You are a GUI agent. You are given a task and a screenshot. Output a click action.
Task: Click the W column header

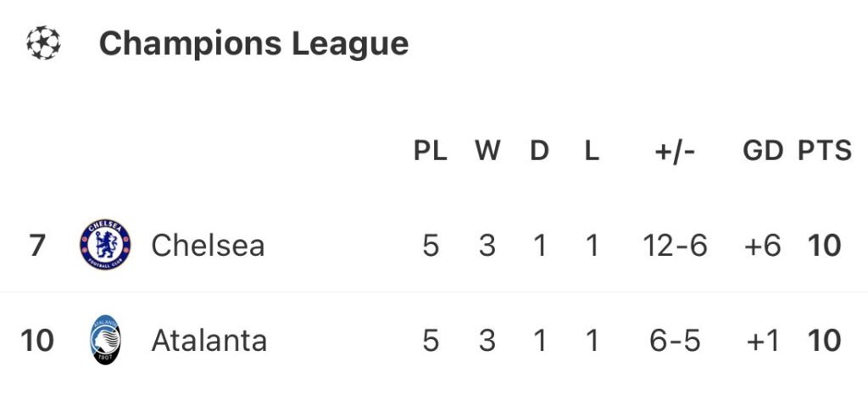tap(487, 151)
